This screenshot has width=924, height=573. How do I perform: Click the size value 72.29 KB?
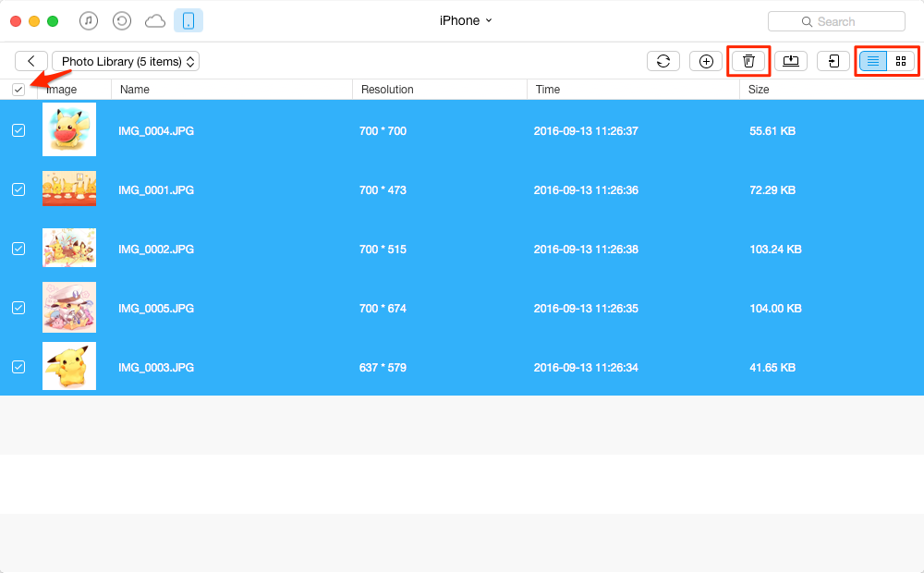point(772,189)
